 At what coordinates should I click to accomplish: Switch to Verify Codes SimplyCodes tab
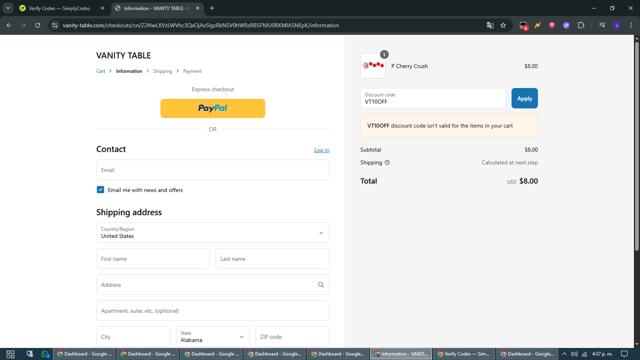click(x=59, y=8)
